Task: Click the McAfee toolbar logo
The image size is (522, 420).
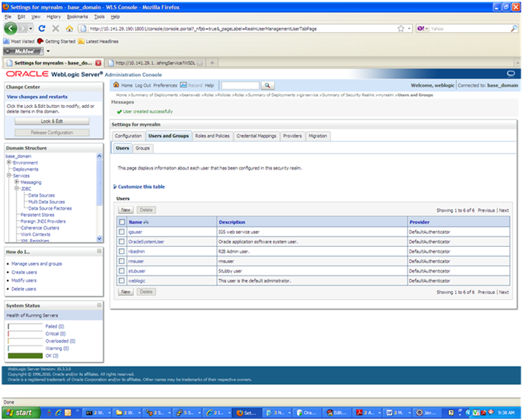Action: click(24, 52)
